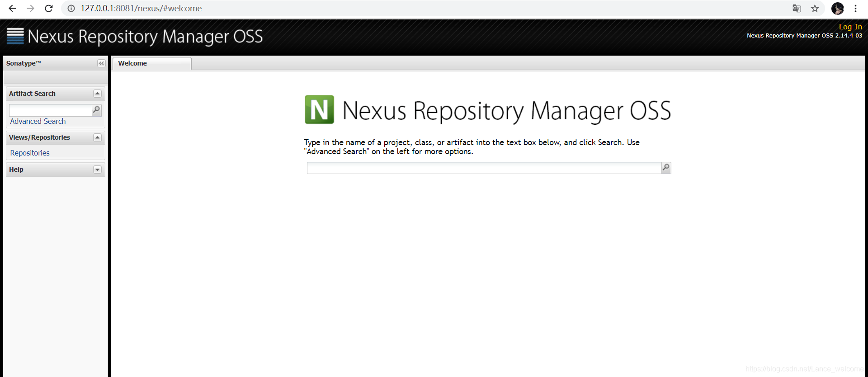868x377 pixels.
Task: Click the Views/Repositories panel header
Action: (55, 137)
